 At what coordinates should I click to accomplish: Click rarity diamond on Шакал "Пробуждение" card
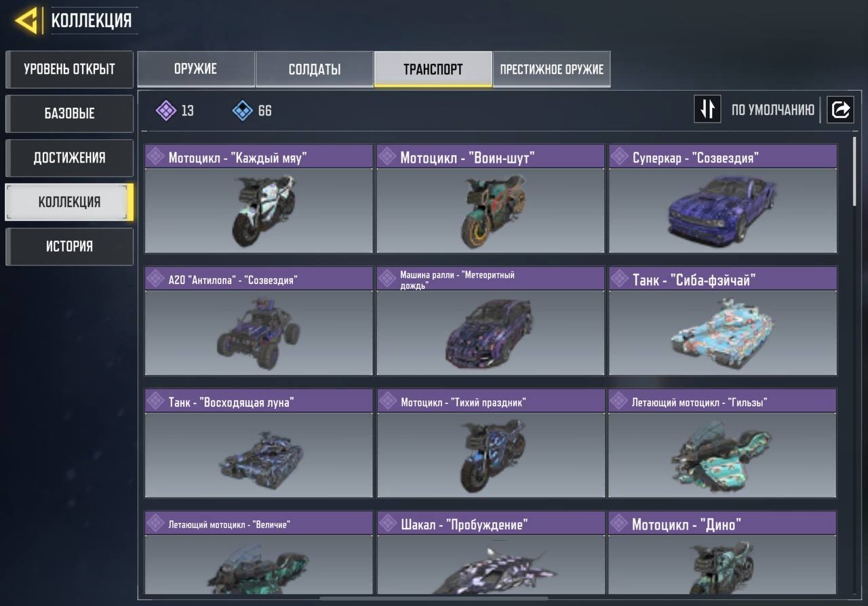click(x=387, y=523)
